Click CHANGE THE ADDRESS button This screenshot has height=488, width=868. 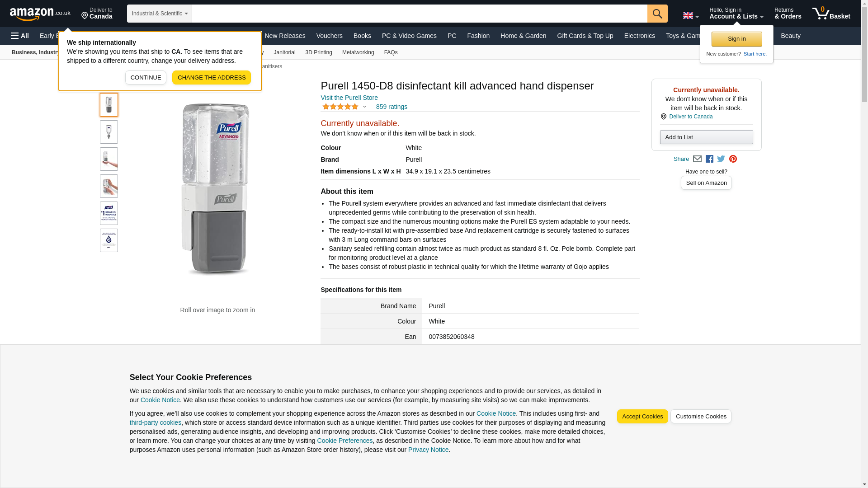[211, 78]
